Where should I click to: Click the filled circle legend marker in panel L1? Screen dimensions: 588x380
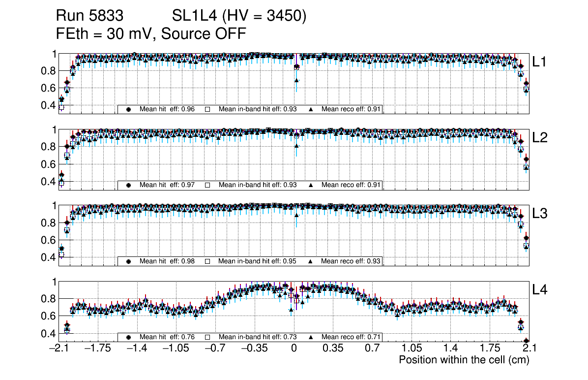(x=129, y=109)
